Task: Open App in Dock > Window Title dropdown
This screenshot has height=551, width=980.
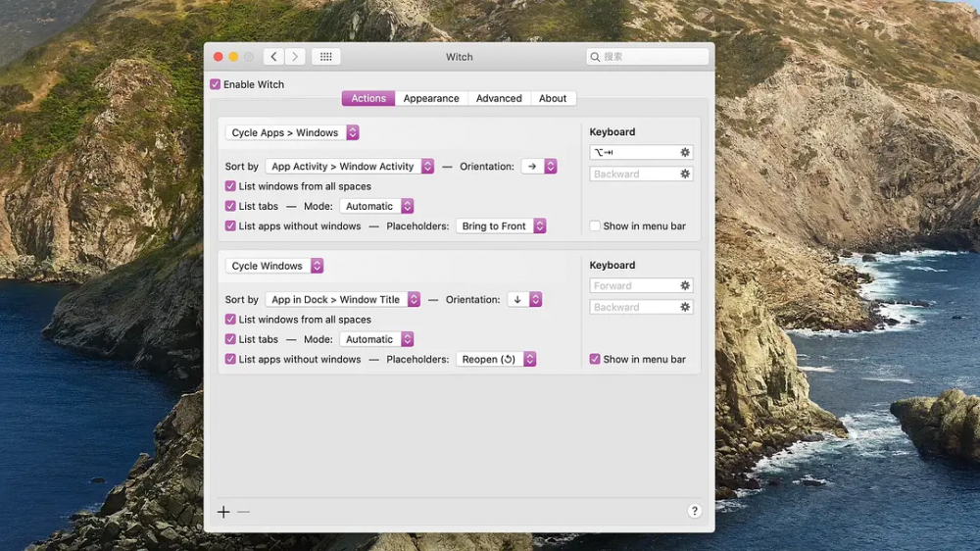Action: pos(342,300)
